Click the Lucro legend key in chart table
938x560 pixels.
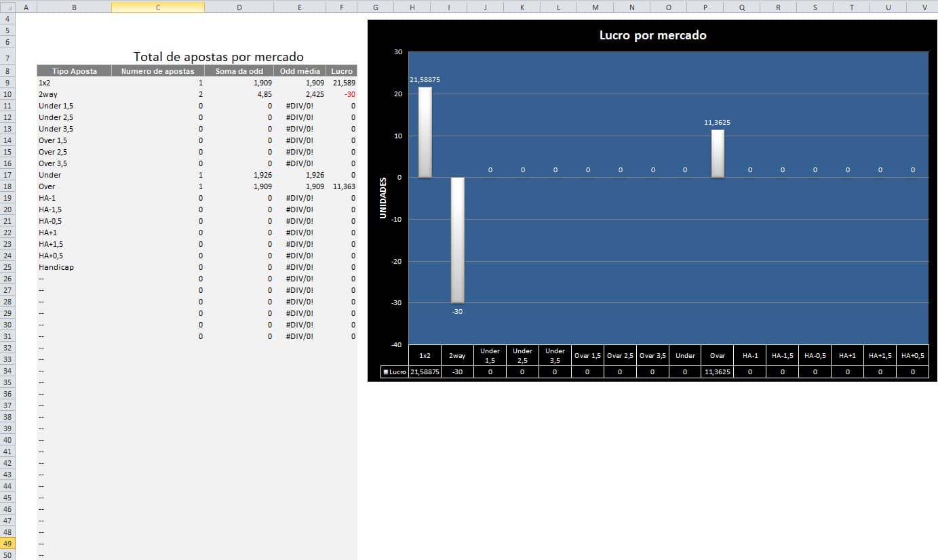(386, 372)
